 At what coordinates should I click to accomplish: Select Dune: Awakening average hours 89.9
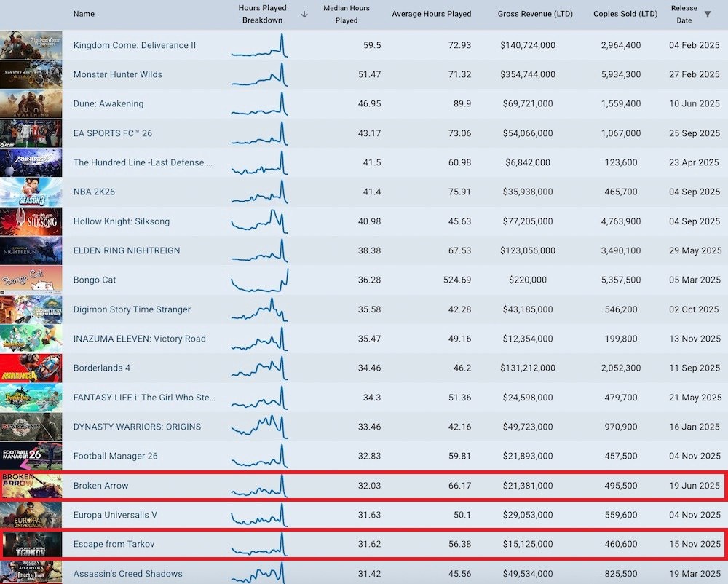coord(462,103)
